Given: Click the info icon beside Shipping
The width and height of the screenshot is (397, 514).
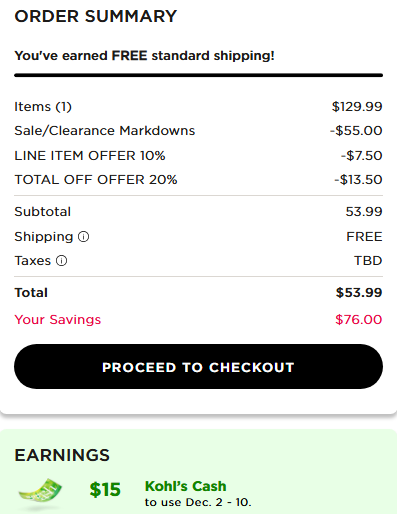Looking at the screenshot, I should pos(83,237).
